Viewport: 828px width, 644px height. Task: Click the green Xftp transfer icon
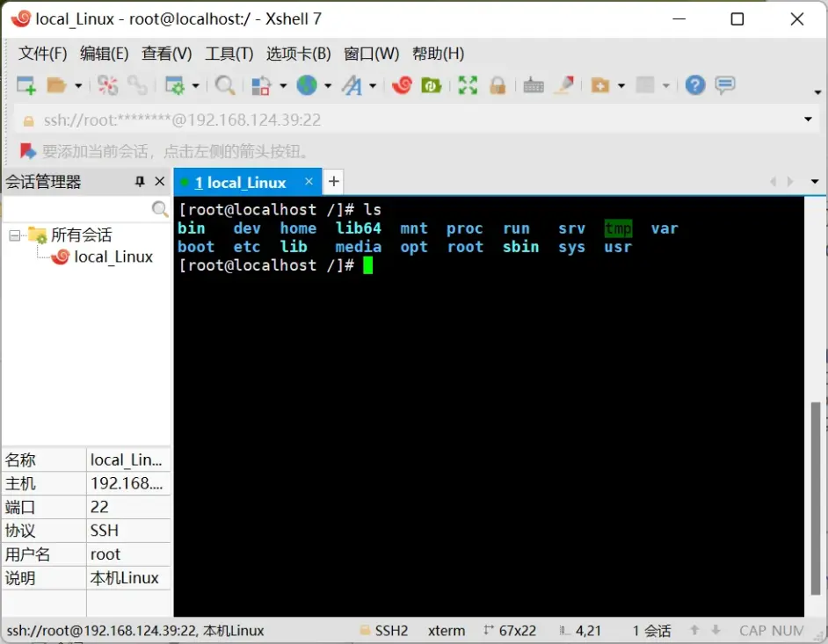pyautogui.click(x=431, y=85)
